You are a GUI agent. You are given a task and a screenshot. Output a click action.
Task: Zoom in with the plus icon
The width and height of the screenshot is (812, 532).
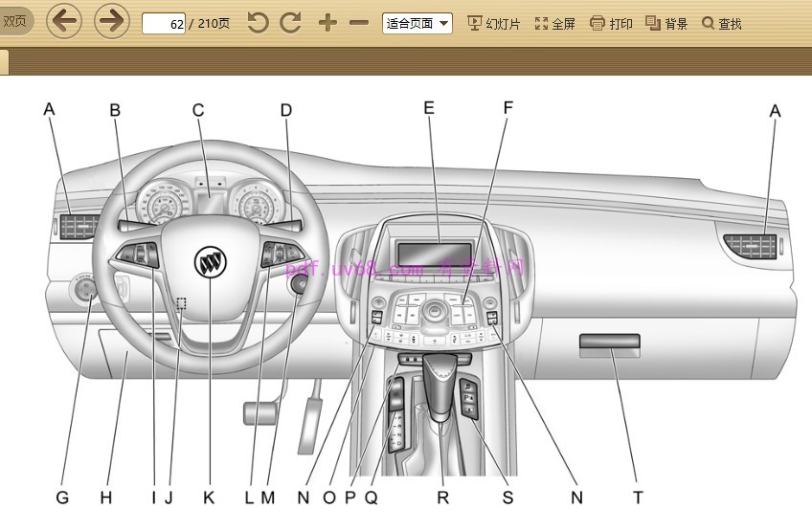click(327, 23)
